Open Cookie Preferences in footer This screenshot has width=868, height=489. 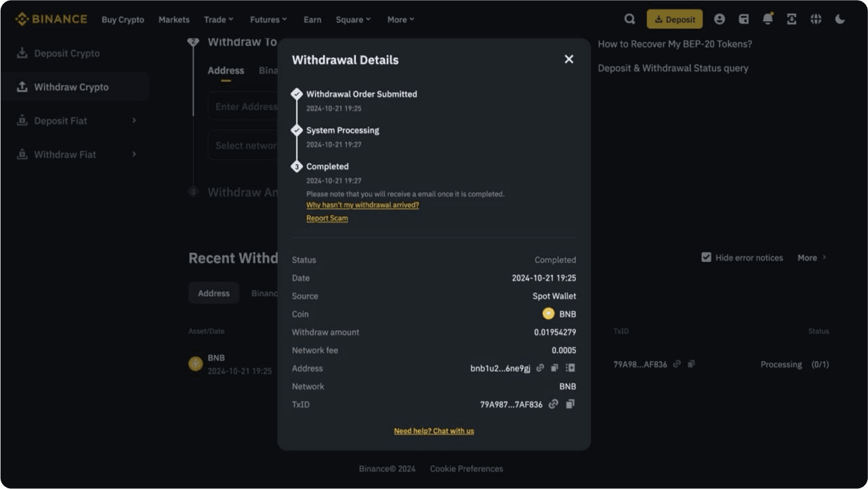pos(466,469)
